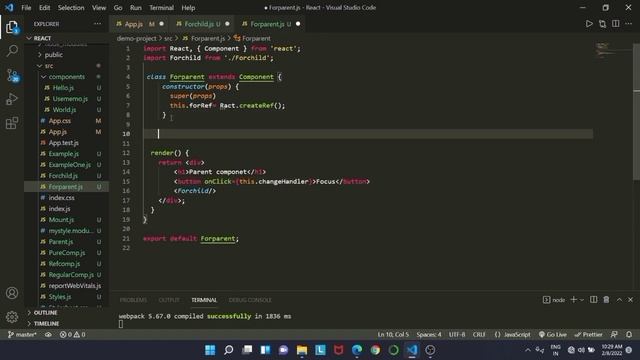Open Styles.js in the explorer
The height and width of the screenshot is (360, 640).
67,297
